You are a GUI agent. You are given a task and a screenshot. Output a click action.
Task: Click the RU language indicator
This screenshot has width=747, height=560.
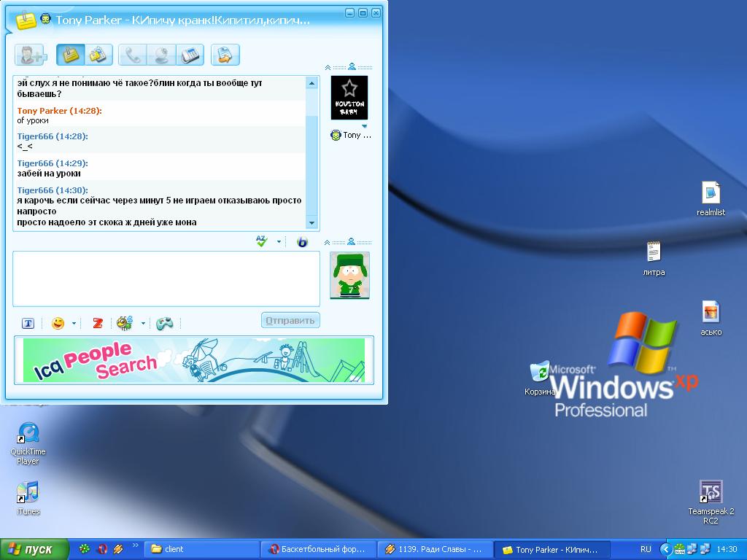(x=646, y=549)
